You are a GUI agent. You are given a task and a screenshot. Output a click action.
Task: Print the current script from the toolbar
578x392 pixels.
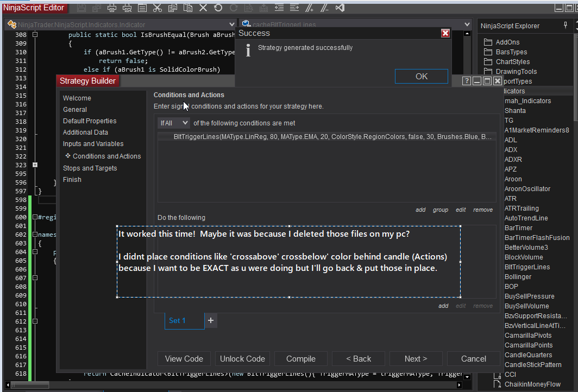pyautogui.click(x=112, y=8)
